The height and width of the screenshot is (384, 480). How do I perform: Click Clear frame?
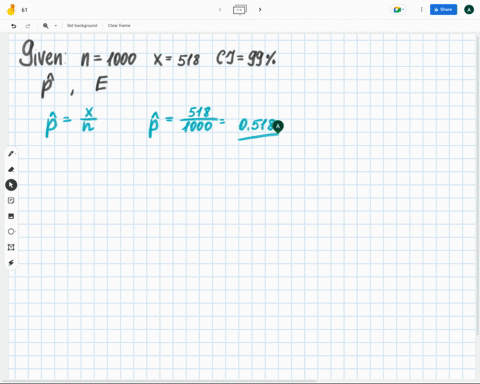[119, 25]
